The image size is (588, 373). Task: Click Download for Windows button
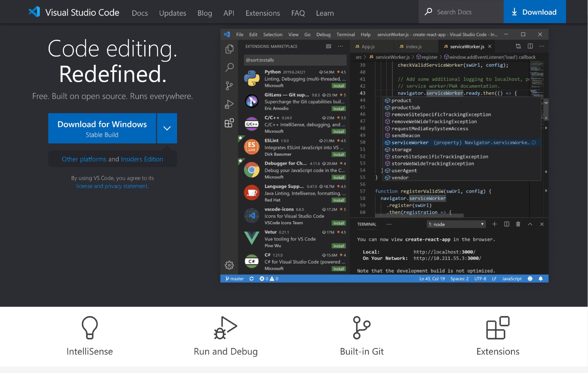pyautogui.click(x=102, y=128)
